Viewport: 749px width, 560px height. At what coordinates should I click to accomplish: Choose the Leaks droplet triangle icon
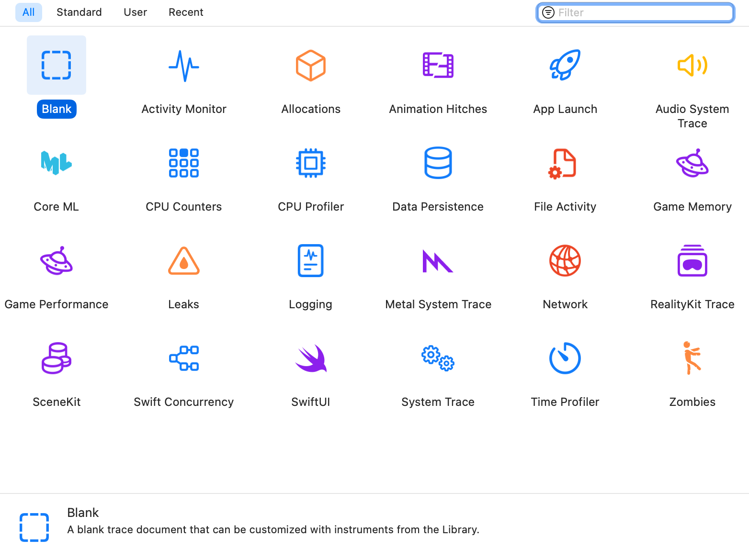pyautogui.click(x=184, y=261)
